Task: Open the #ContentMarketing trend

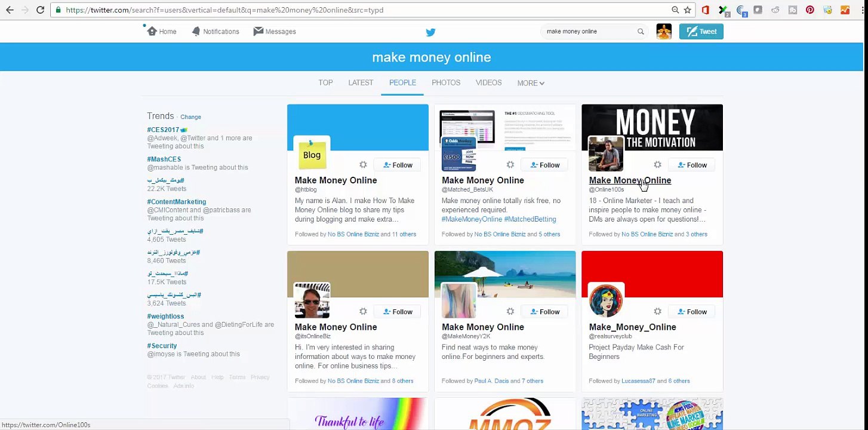Action: [x=177, y=202]
